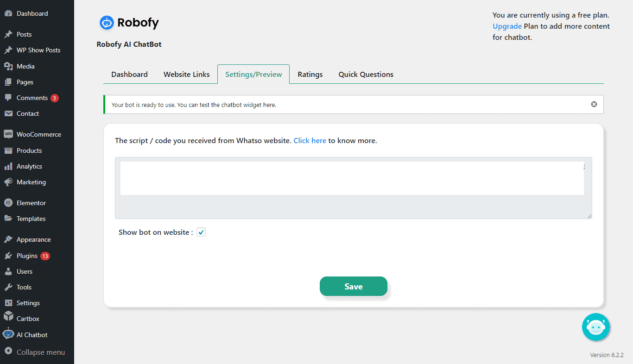Open the Appearance menu label
Screen dimensions: 633x364
pos(34,239)
